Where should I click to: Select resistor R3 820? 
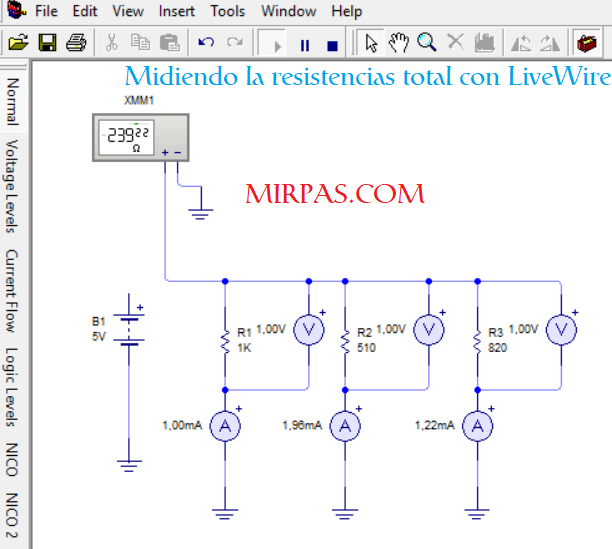pyautogui.click(x=477, y=342)
